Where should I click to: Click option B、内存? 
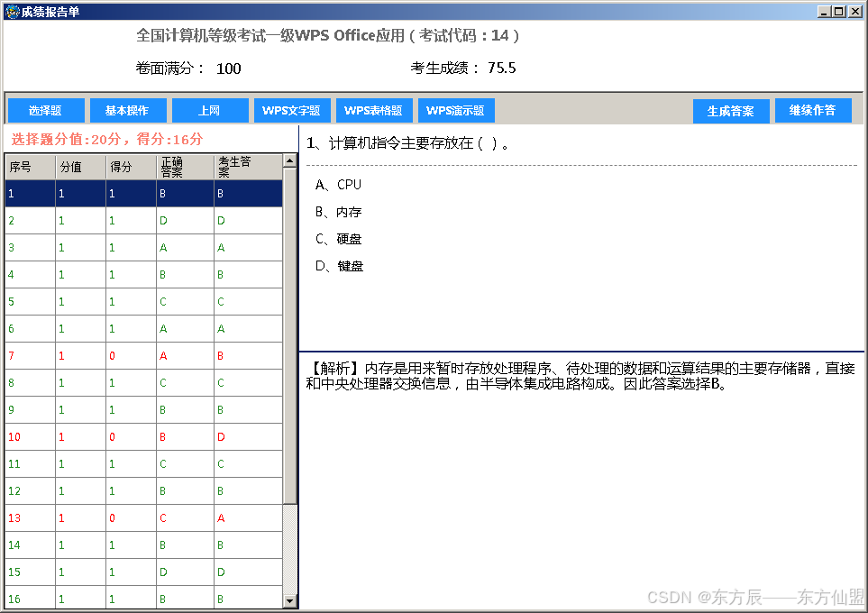click(x=338, y=212)
